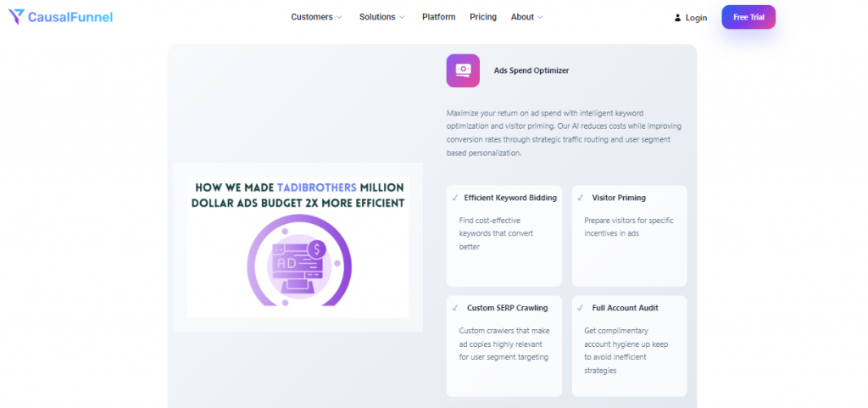Click the Login person icon
This screenshot has width=868, height=408.
(677, 18)
